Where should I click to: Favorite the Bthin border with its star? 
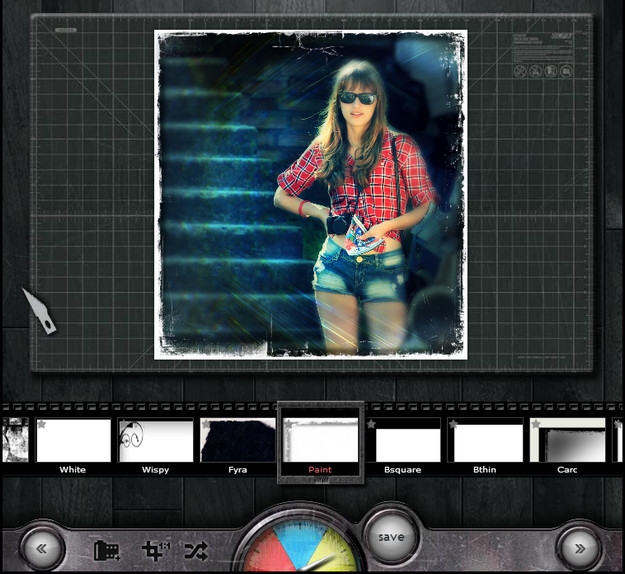[453, 424]
